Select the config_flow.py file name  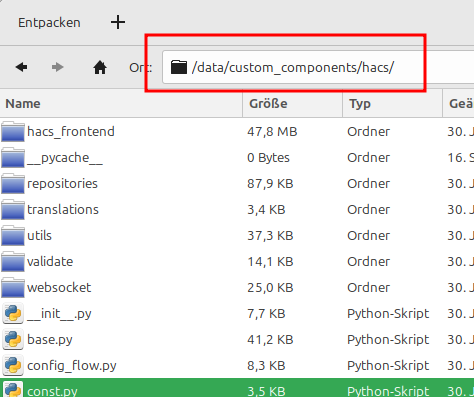[72, 366]
